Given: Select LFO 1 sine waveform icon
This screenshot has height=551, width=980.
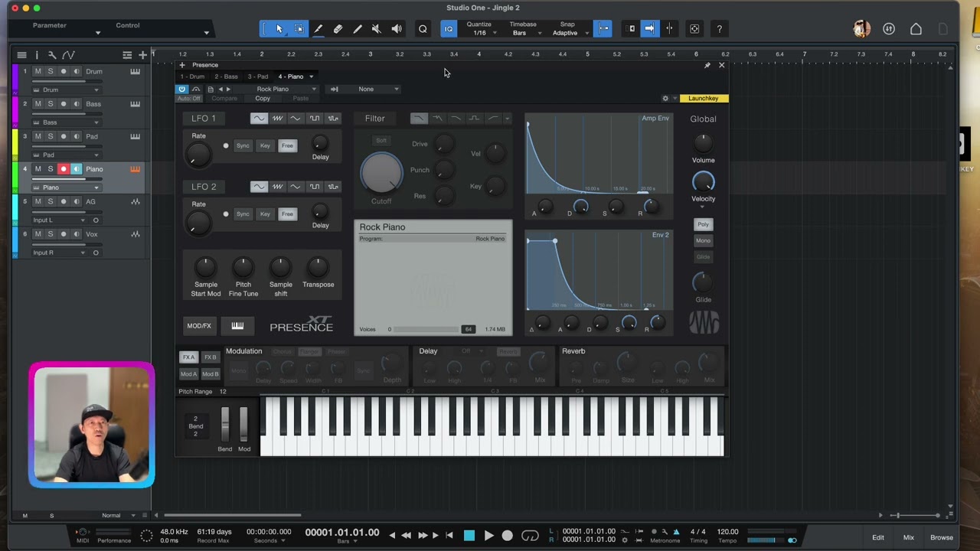Looking at the screenshot, I should [259, 119].
